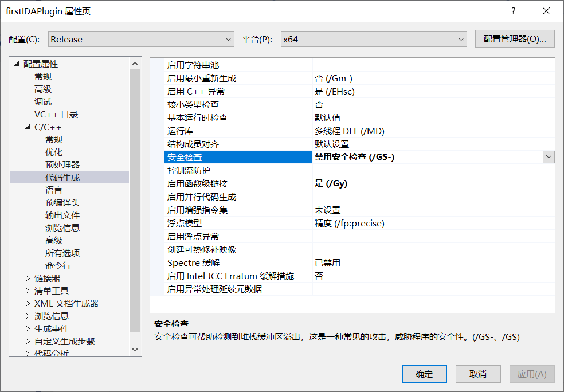
Task: Select 调试 under 配置属性
Action: [x=42, y=101]
